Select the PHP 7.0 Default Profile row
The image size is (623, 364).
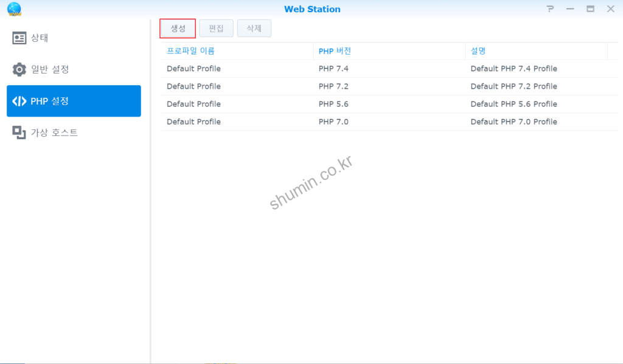pos(389,122)
